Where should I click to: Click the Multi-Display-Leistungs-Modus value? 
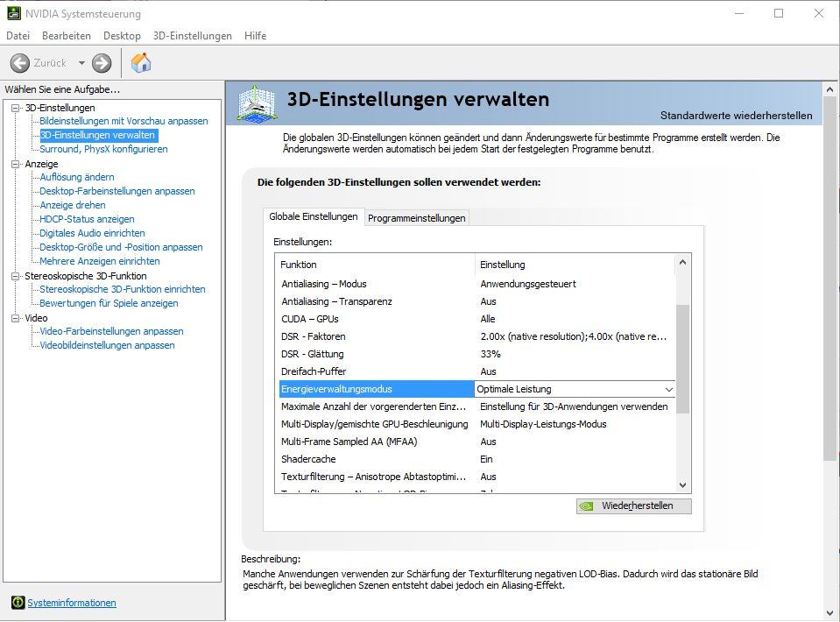click(x=543, y=424)
